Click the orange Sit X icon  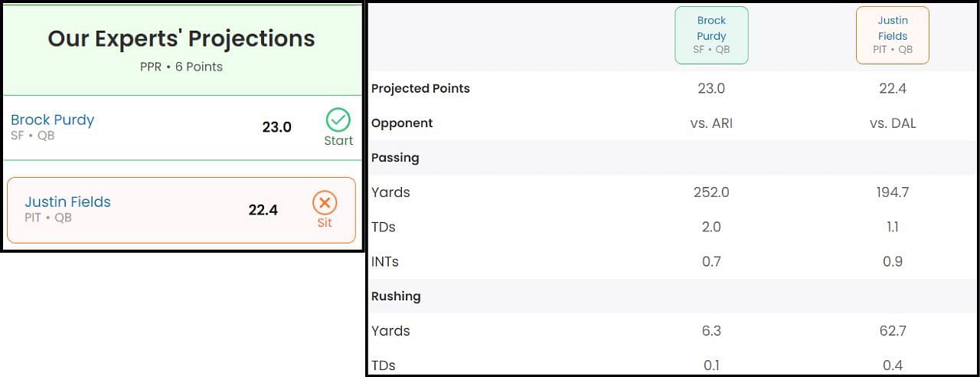coord(325,202)
